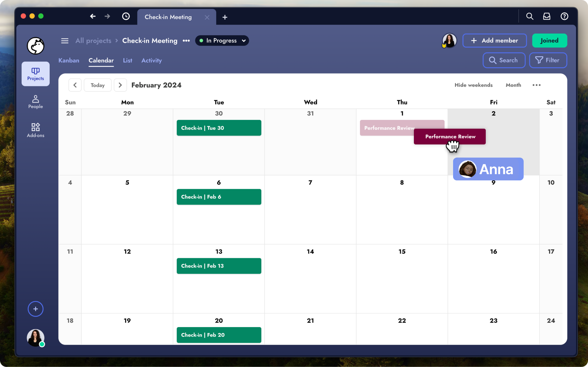Open Add-ons in the sidebar

pyautogui.click(x=36, y=130)
